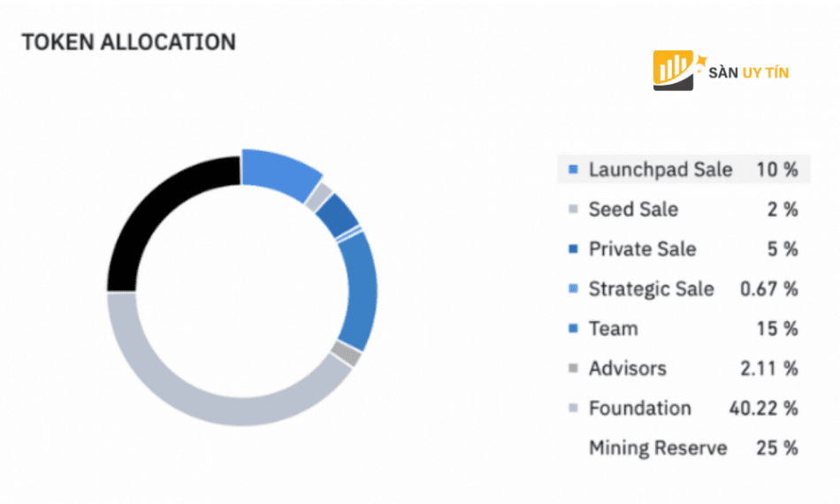Click the Foundation legend text label
The height and width of the screenshot is (504, 840).
640,409
